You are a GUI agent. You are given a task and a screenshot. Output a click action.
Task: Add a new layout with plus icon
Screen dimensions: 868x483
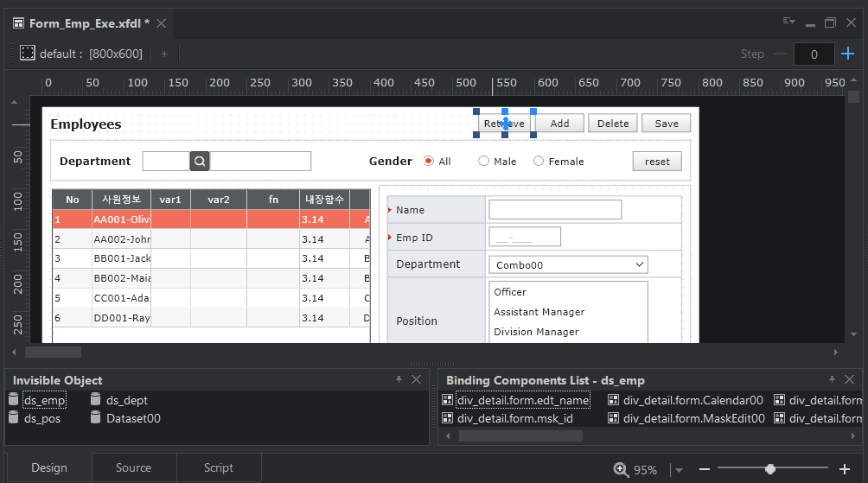(x=164, y=54)
